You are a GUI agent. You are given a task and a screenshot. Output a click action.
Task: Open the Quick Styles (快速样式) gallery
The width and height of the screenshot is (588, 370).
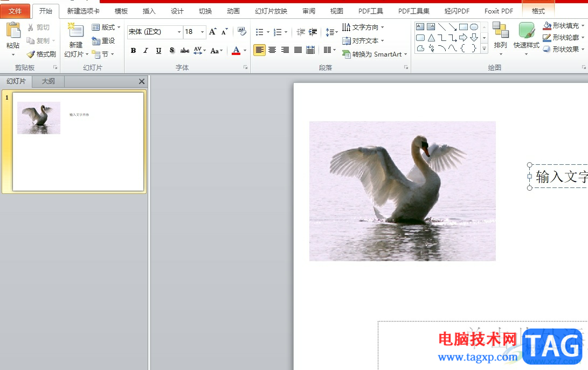pyautogui.click(x=527, y=39)
